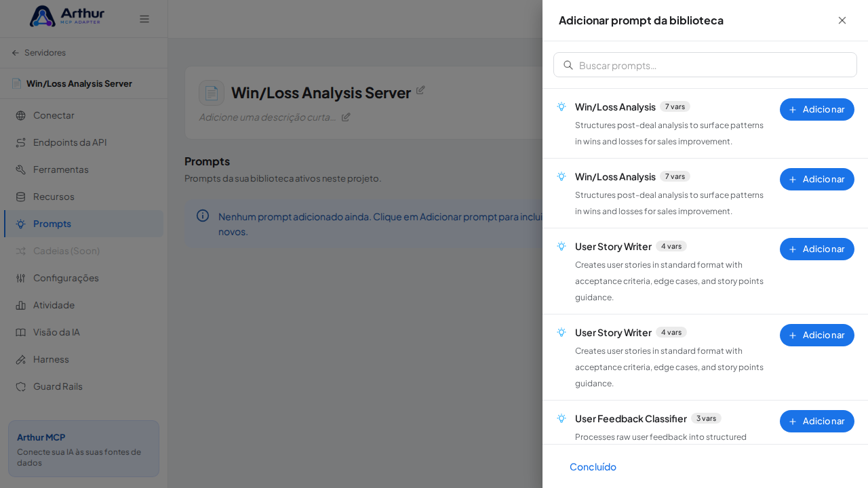Image resolution: width=868 pixels, height=488 pixels.
Task: Click the wrench icon for Ferramentas
Action: point(20,169)
